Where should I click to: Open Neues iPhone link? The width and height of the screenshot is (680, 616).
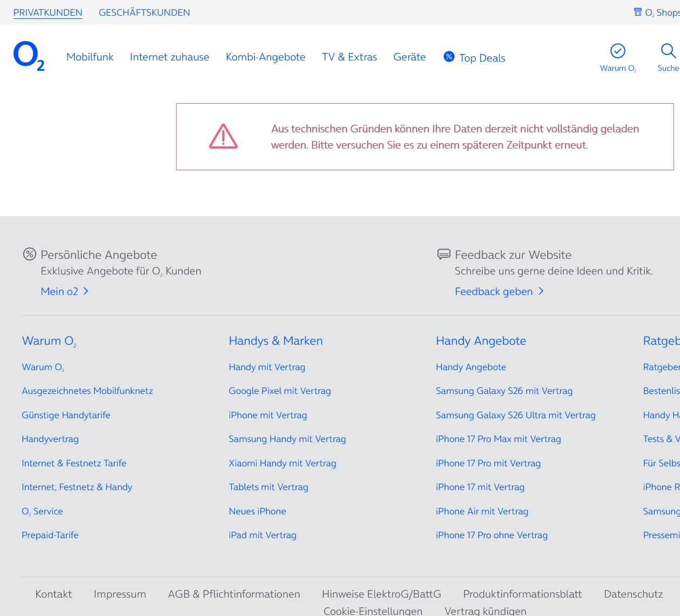click(x=258, y=511)
